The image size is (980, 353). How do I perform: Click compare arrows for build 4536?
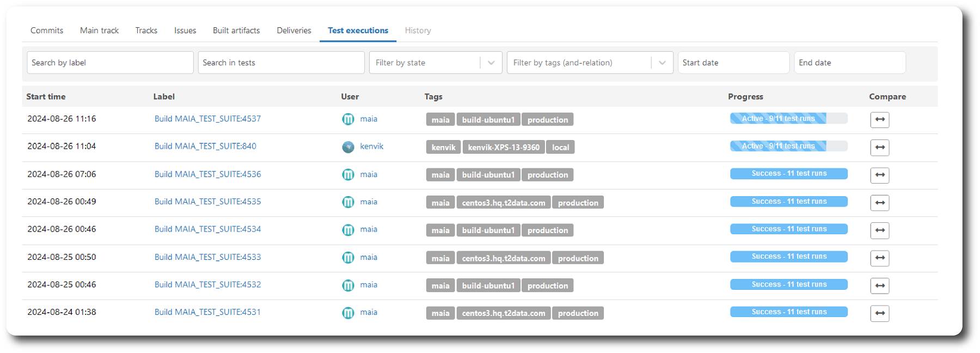pyautogui.click(x=879, y=175)
